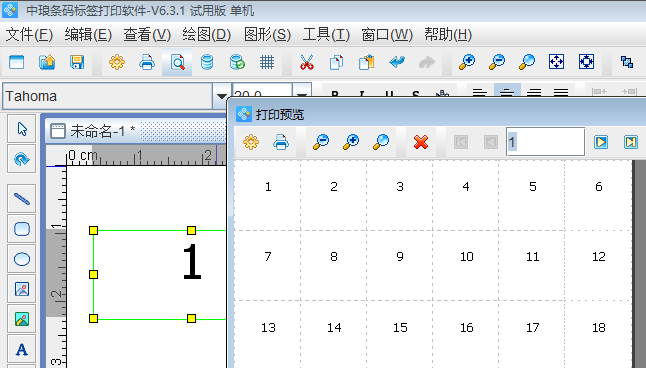Zoom out using main toolbar magnifier minus
The height and width of the screenshot is (368, 646).
tap(497, 62)
